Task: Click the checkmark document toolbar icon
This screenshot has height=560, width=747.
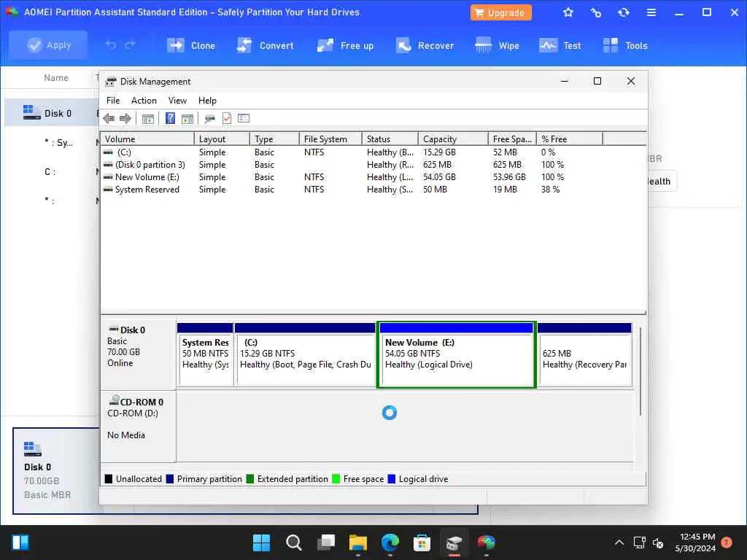Action: click(227, 118)
